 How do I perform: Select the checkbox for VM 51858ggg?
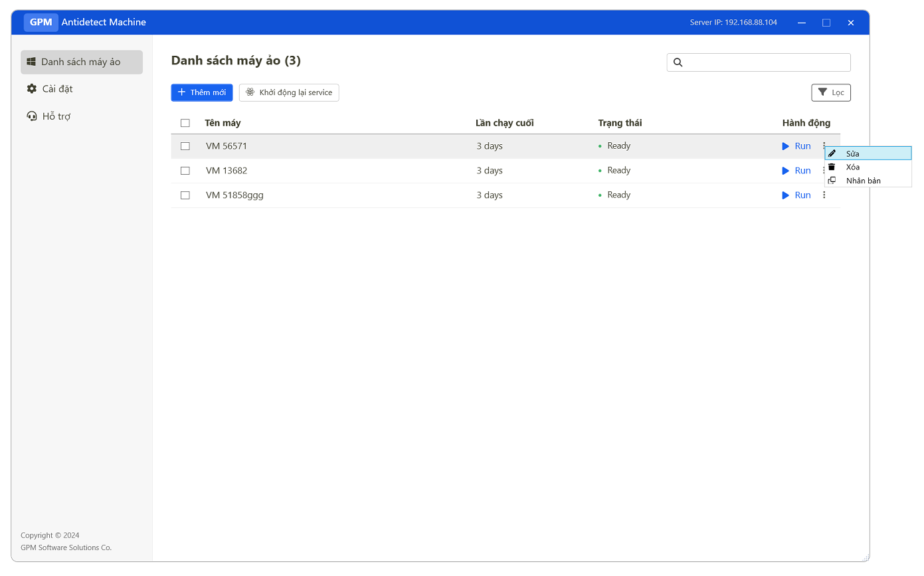pyautogui.click(x=185, y=195)
